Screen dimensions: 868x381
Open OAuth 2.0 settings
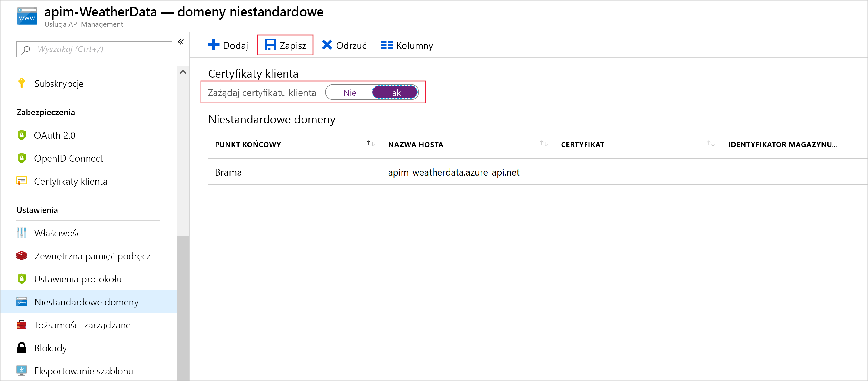[55, 135]
